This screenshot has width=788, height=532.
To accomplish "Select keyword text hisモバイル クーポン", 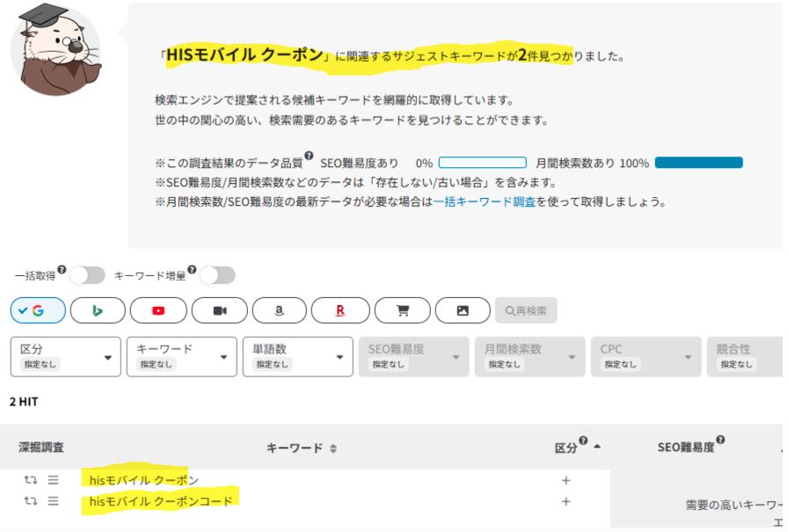I will [x=143, y=480].
